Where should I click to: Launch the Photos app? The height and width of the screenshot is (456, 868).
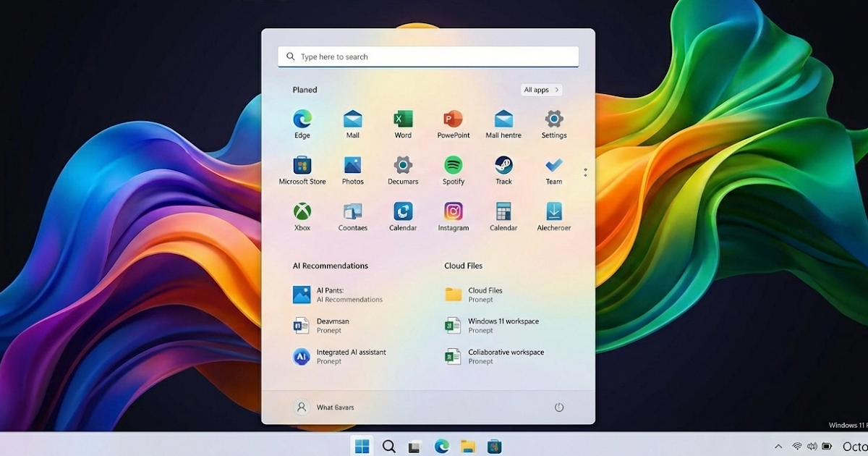(352, 171)
